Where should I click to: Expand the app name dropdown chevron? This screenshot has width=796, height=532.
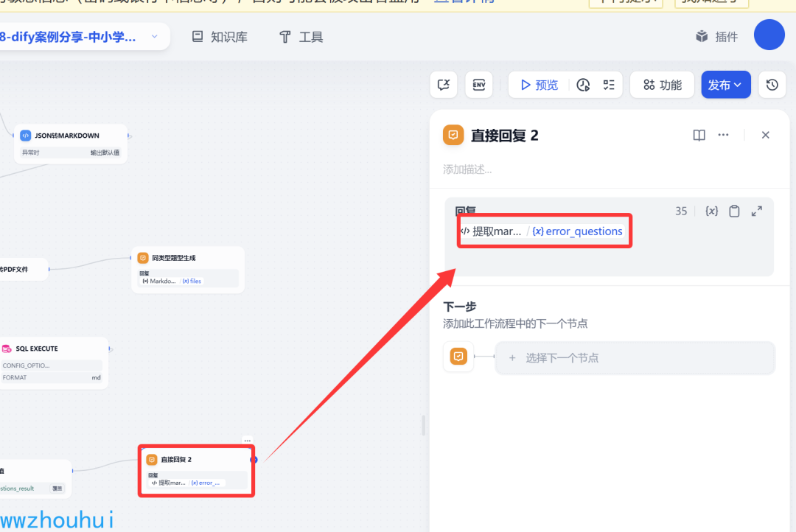click(154, 37)
